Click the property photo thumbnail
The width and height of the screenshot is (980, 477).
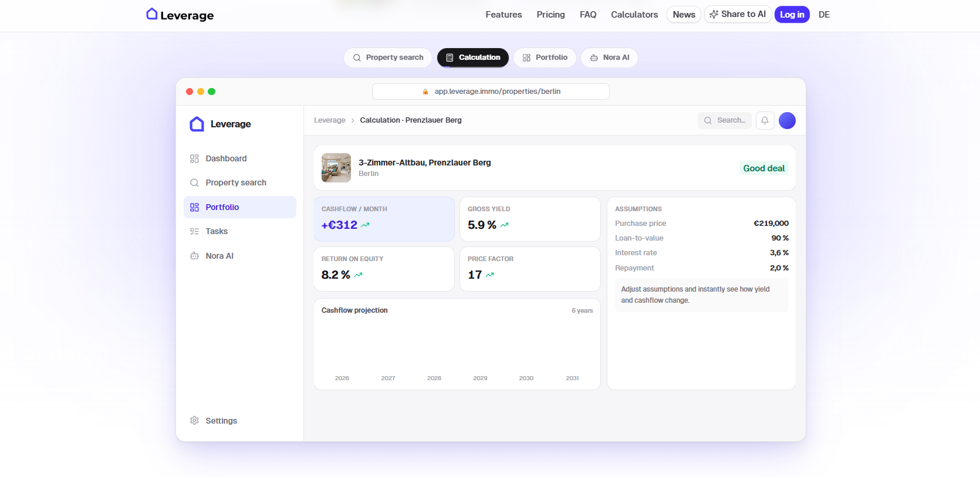pyautogui.click(x=336, y=168)
